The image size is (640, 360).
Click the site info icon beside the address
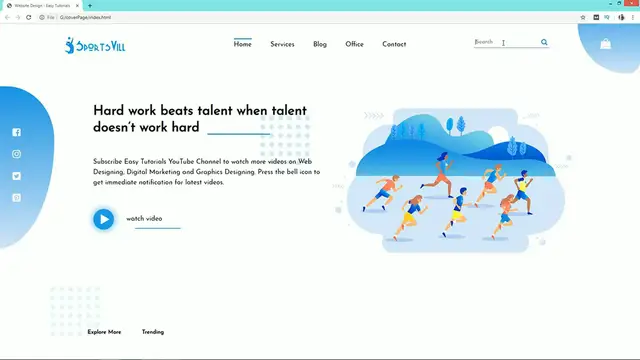(x=42, y=17)
